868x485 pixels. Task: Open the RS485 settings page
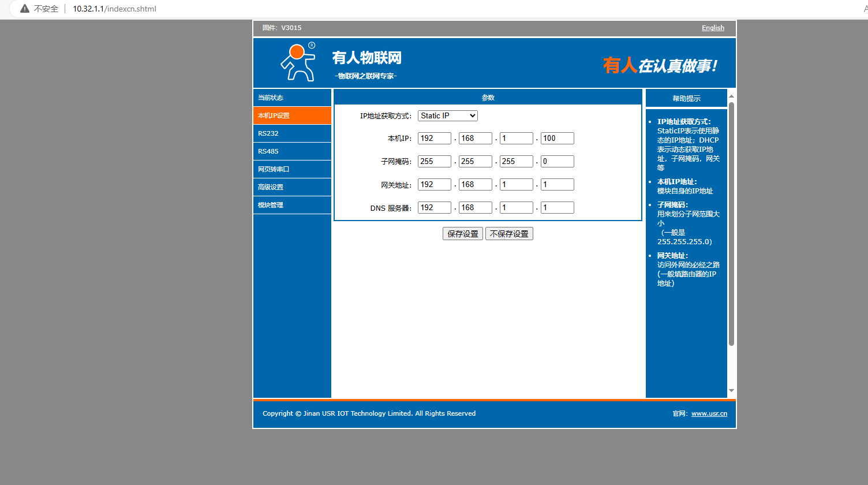pos(292,151)
